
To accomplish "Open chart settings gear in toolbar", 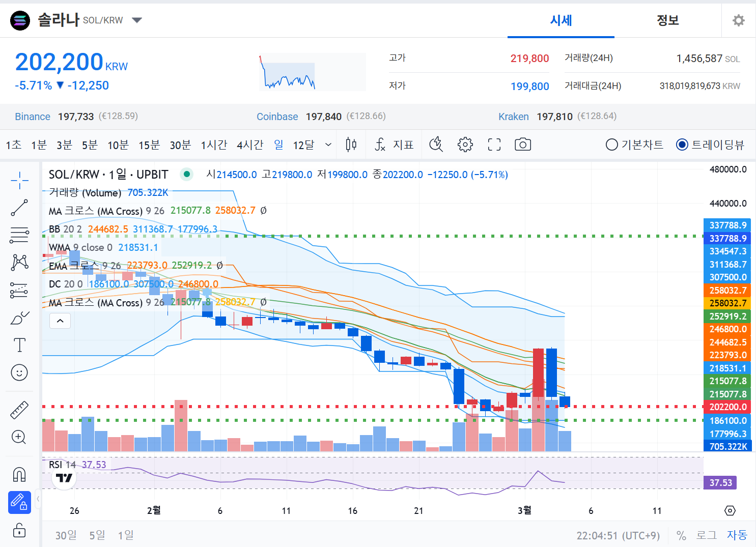I will (x=465, y=145).
